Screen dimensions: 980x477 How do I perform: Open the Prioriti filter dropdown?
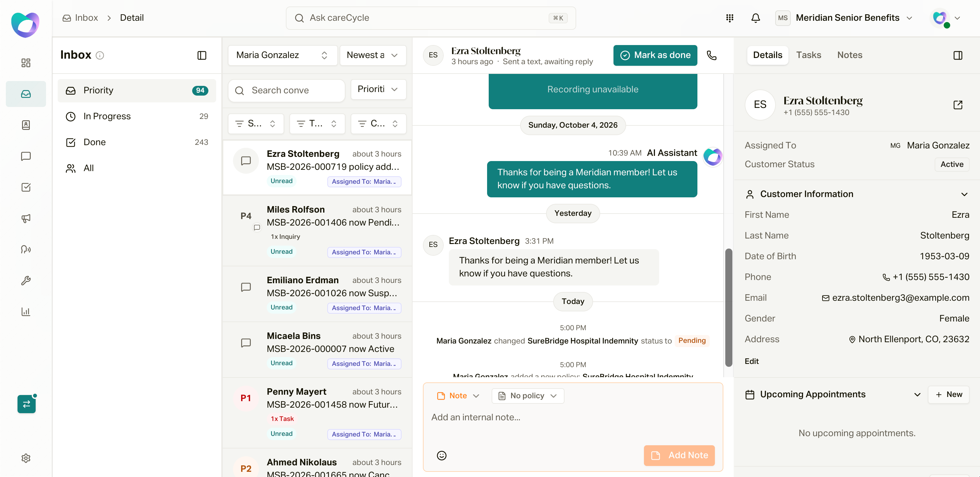click(x=378, y=89)
